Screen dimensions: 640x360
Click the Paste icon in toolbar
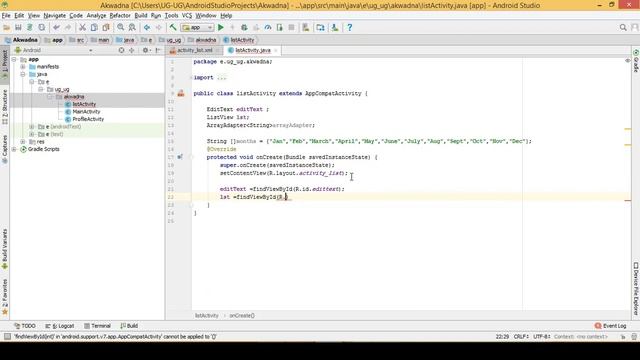pyautogui.click(x=106, y=28)
